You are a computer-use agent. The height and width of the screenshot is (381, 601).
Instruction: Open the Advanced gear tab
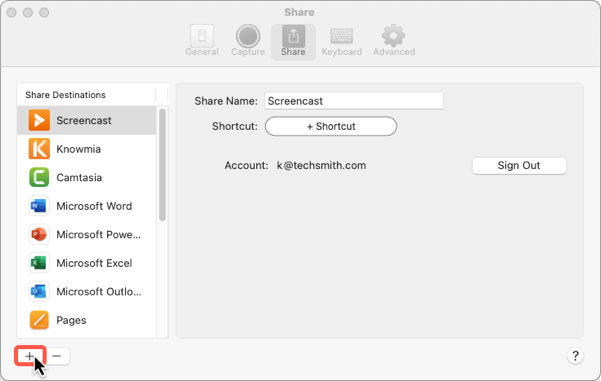(x=394, y=41)
